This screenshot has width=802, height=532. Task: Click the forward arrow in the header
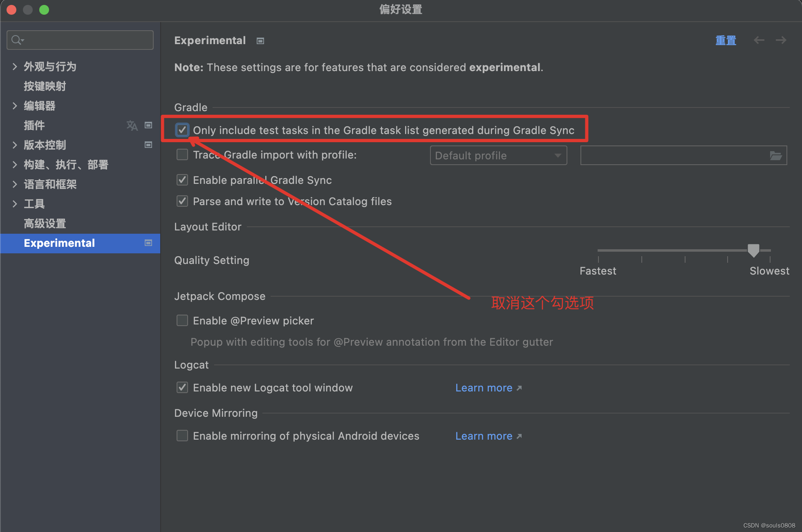781,40
